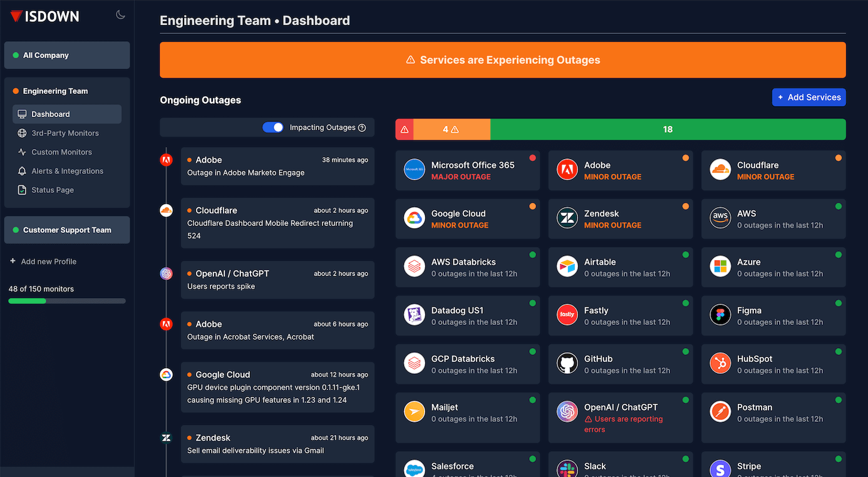The image size is (868, 477).
Task: Click 'Engineering Team • Dashboard' page title
Action: point(255,21)
